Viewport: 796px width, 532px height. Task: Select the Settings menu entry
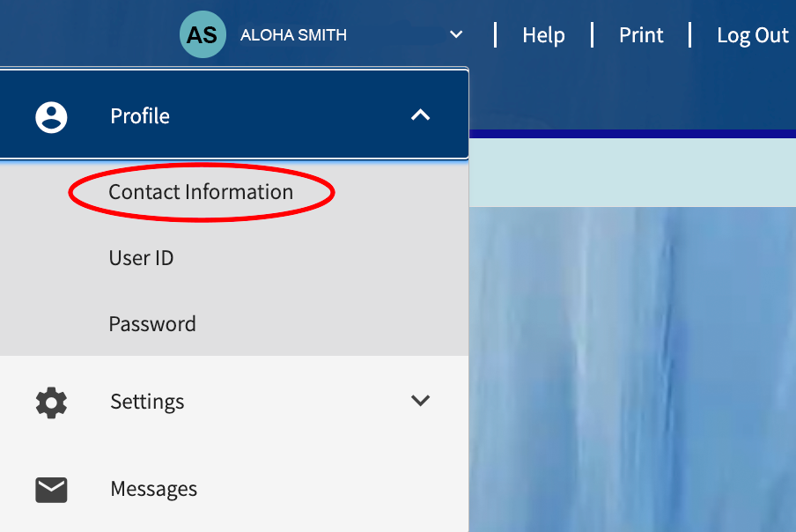(x=146, y=402)
